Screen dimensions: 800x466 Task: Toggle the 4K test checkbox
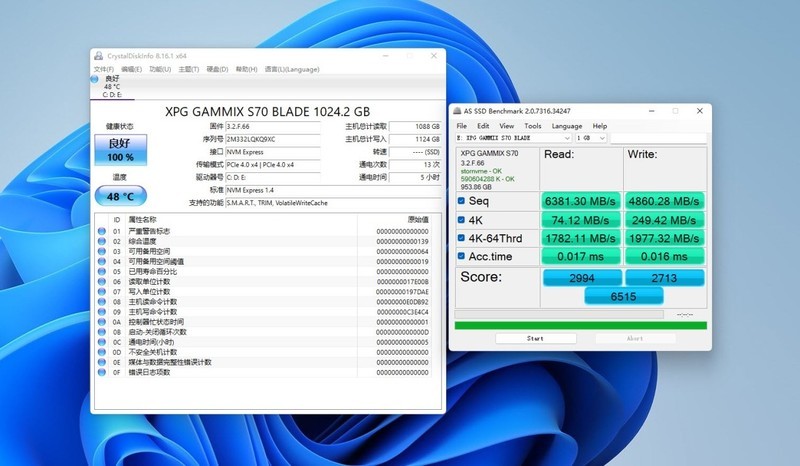pos(461,220)
